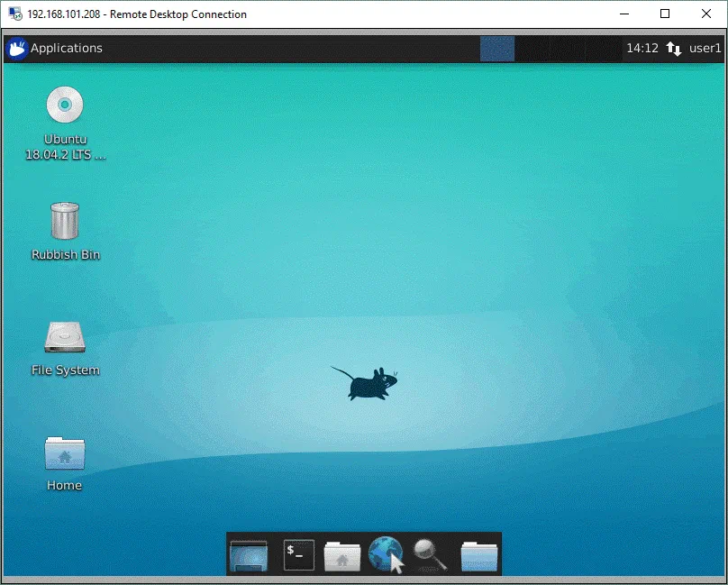
Task: Click the Show Desktop dock icon
Action: coord(249,555)
